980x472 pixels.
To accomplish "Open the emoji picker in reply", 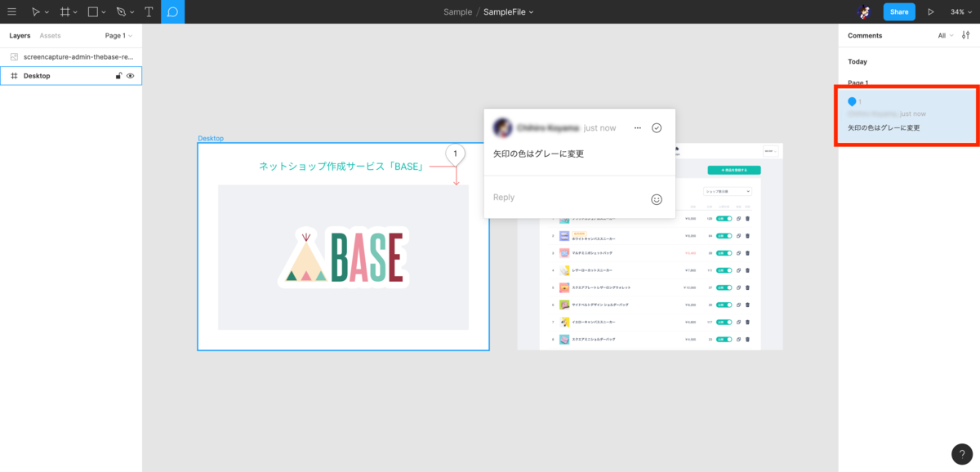I will point(657,199).
